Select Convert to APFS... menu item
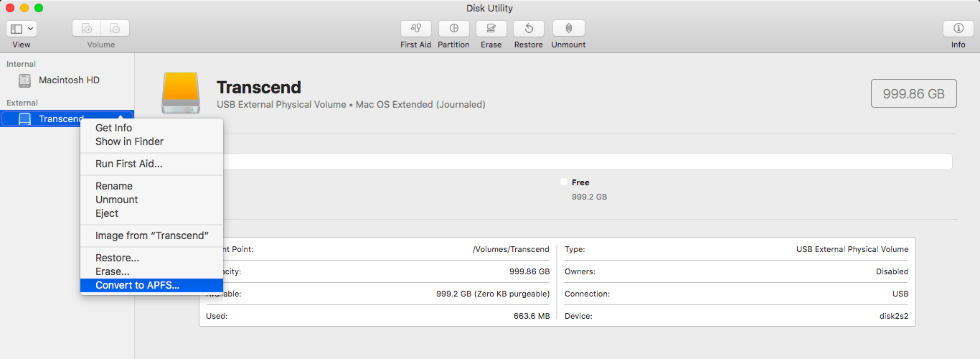The image size is (980, 359). click(x=151, y=285)
